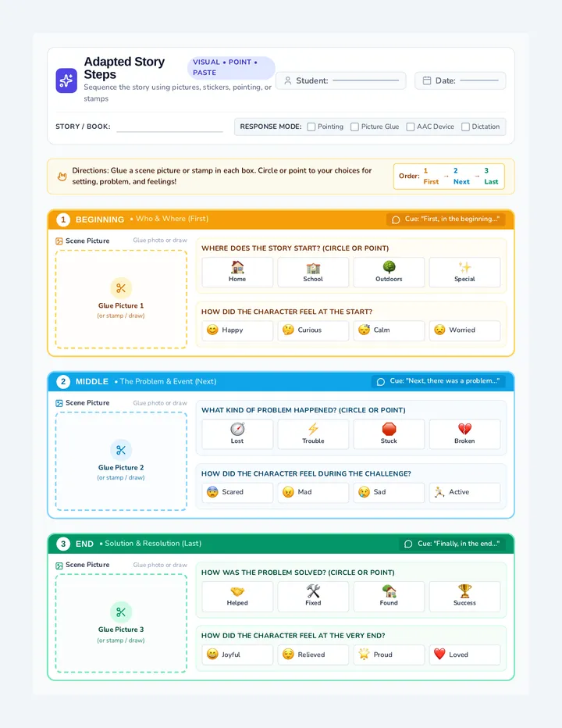Viewport: 562px width, 728px height.
Task: Click the scissors icon in Glue Picture 3
Action: 121,612
